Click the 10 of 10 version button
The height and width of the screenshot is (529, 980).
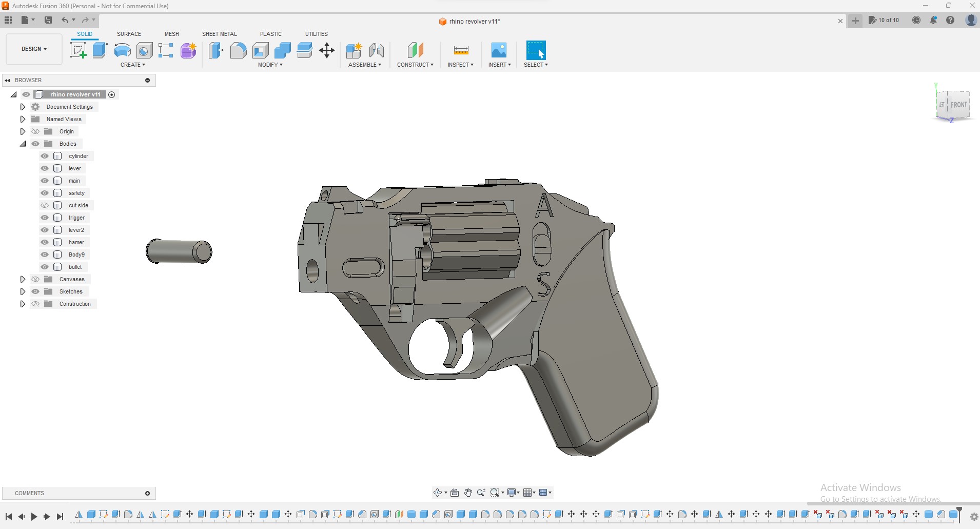click(x=884, y=19)
